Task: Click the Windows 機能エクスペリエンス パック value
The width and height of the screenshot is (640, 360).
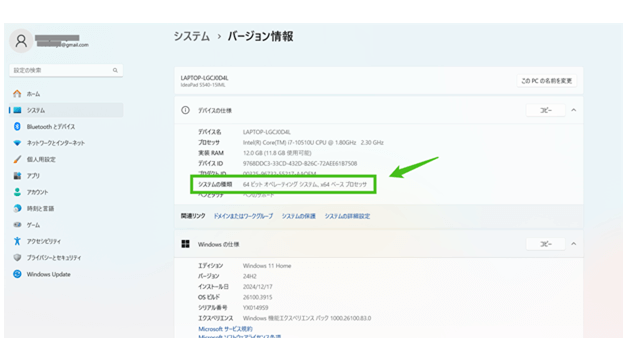Action: 307,318
